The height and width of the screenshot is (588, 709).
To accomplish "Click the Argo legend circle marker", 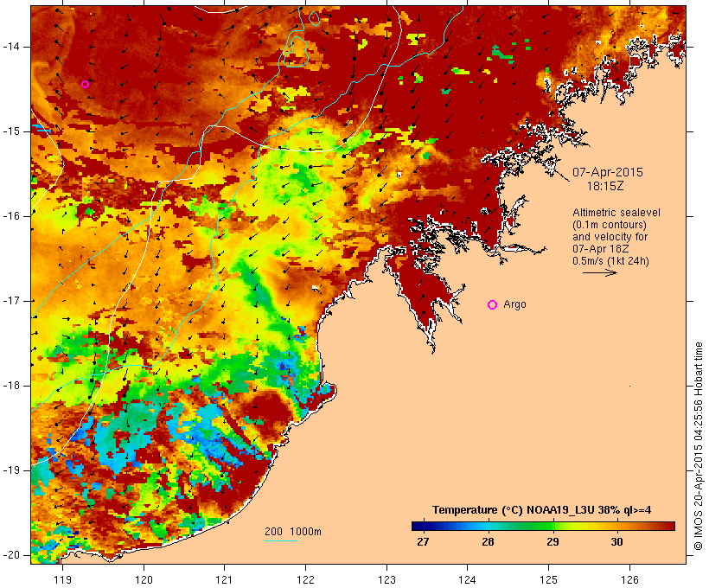I will [x=493, y=305].
